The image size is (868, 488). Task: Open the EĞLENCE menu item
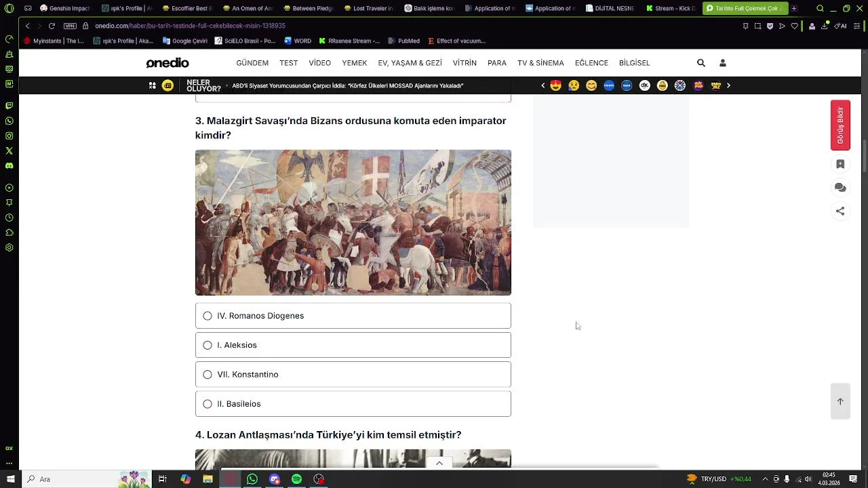tap(591, 63)
